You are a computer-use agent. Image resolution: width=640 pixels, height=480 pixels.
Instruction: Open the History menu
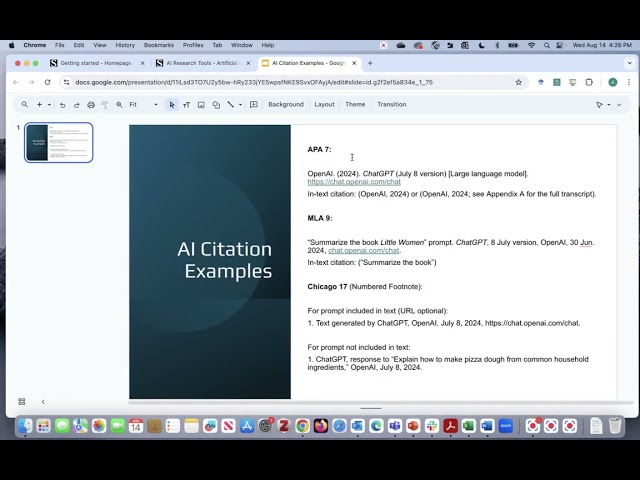pyautogui.click(x=125, y=45)
